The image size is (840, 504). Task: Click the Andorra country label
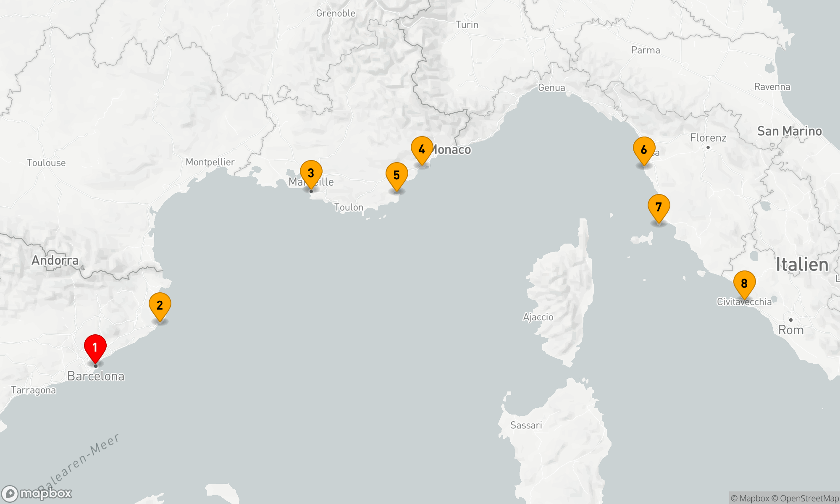tap(55, 260)
